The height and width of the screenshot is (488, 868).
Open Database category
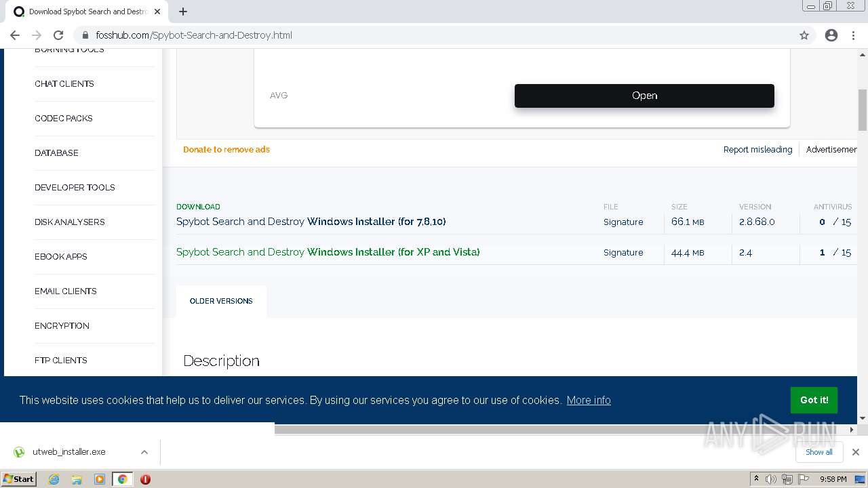pos(56,153)
